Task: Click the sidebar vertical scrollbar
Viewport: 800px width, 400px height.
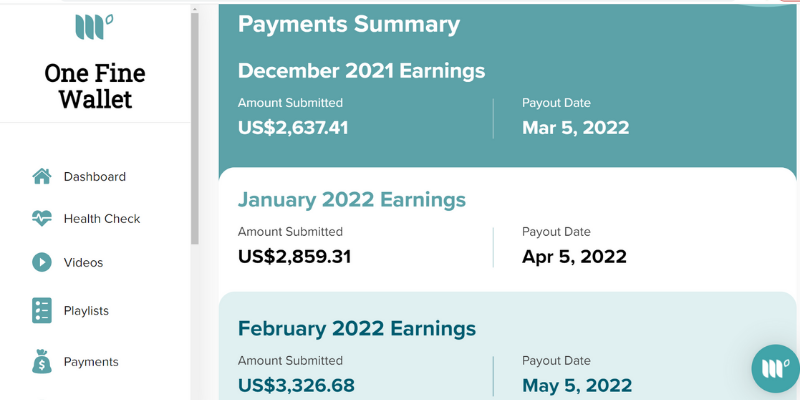Action: tap(194, 128)
